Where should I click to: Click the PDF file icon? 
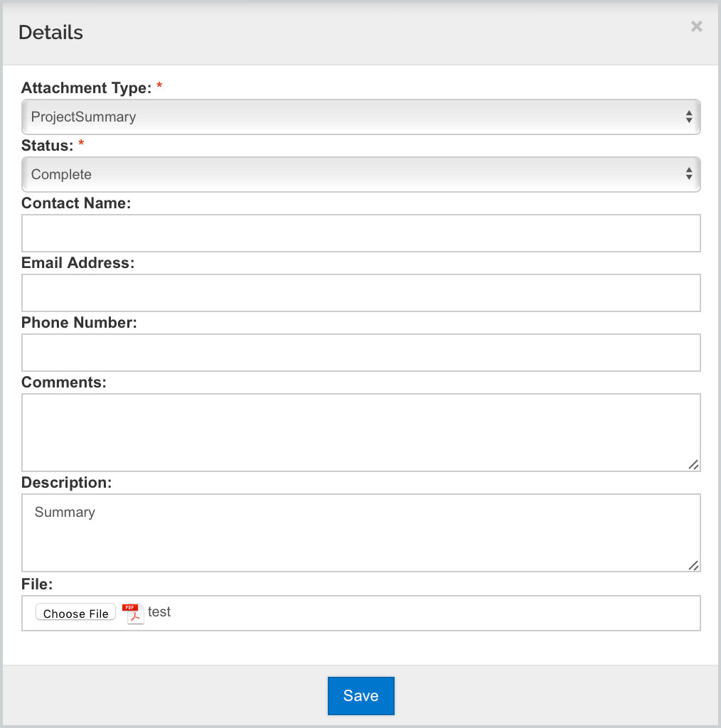point(133,614)
